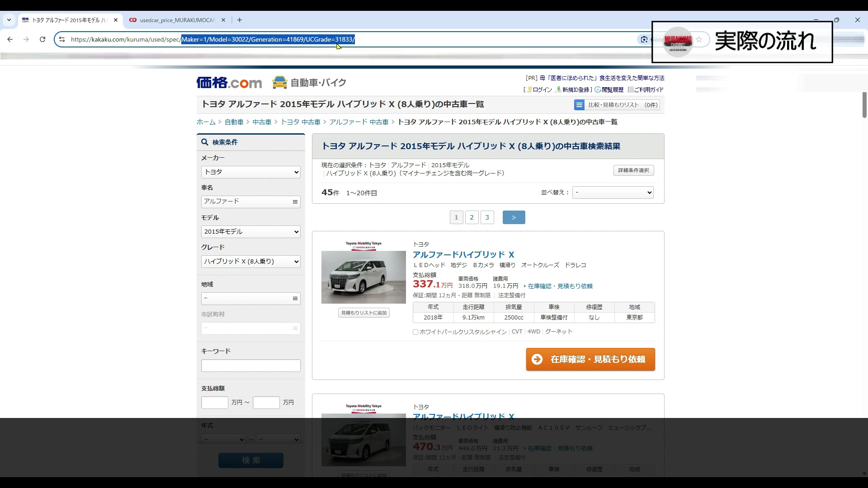Click the 車名 アルファード list icon

tap(295, 202)
